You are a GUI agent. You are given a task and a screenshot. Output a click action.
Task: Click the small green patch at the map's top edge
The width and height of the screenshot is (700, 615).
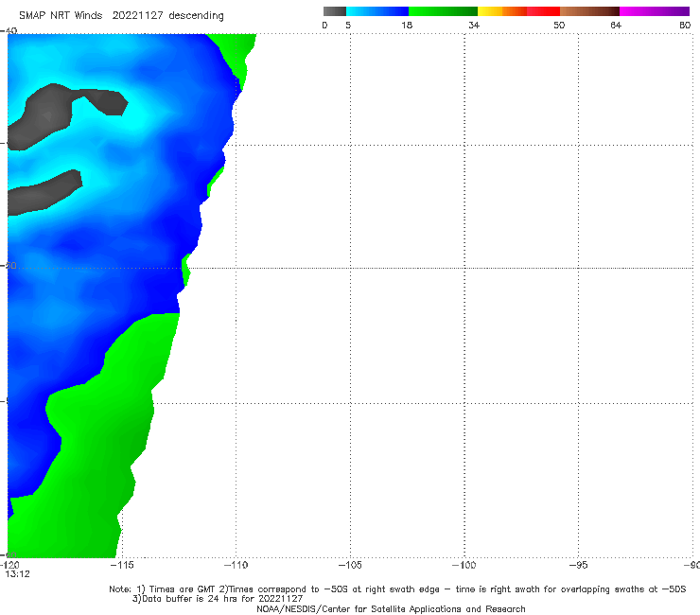tap(238, 51)
